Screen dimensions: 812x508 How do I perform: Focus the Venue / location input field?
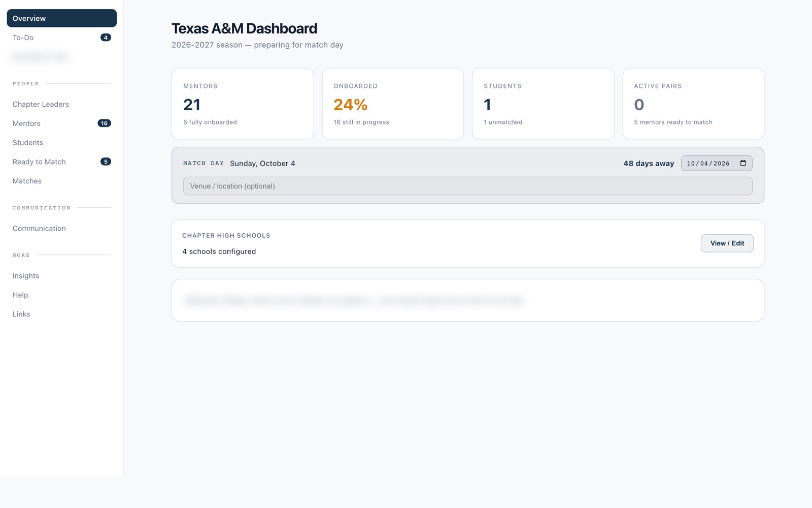click(467, 186)
